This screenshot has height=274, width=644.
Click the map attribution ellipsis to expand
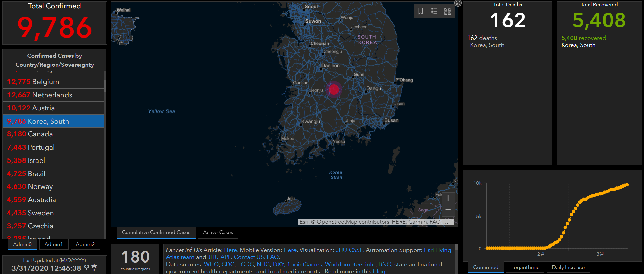click(446, 222)
